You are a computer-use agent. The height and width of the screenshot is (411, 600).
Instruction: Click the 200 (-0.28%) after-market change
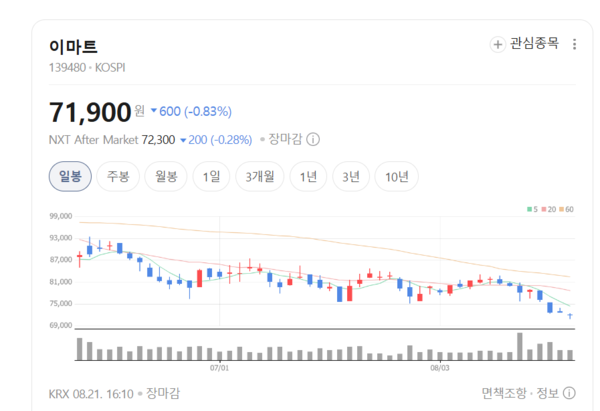[x=216, y=140]
